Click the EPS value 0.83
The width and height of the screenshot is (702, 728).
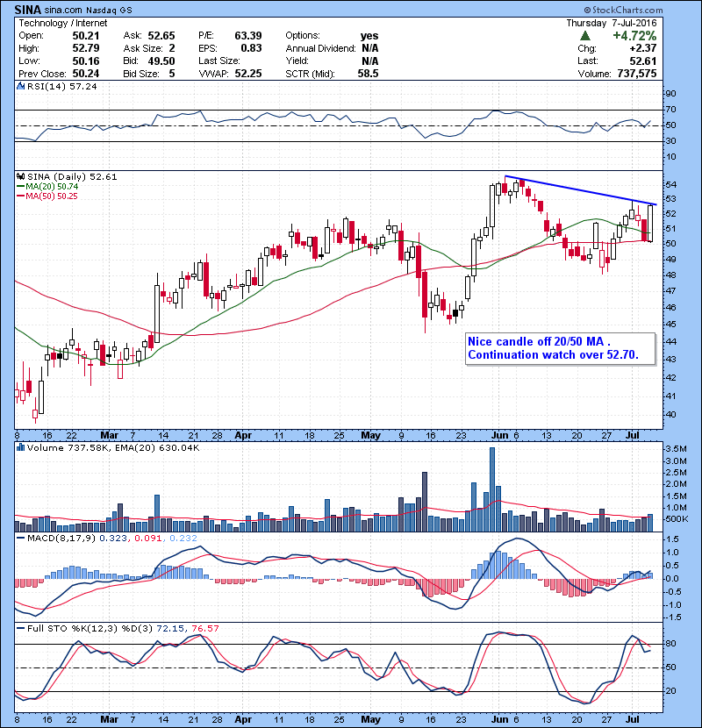(x=251, y=48)
